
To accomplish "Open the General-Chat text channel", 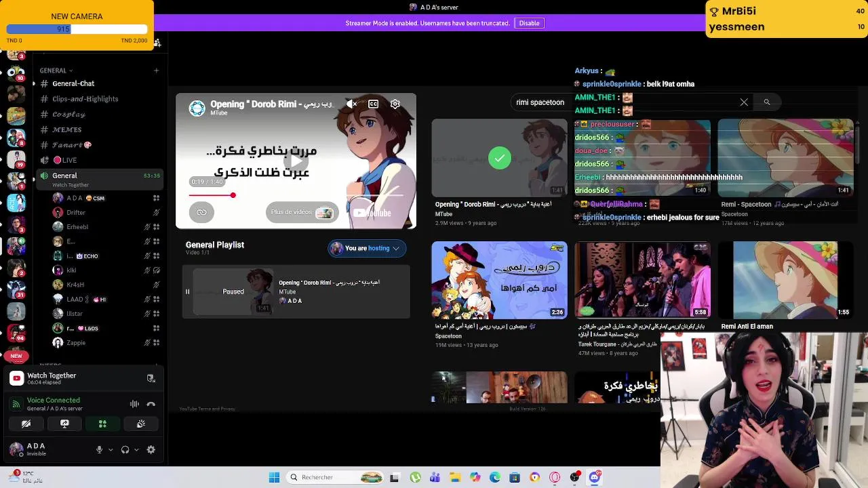I will (73, 84).
